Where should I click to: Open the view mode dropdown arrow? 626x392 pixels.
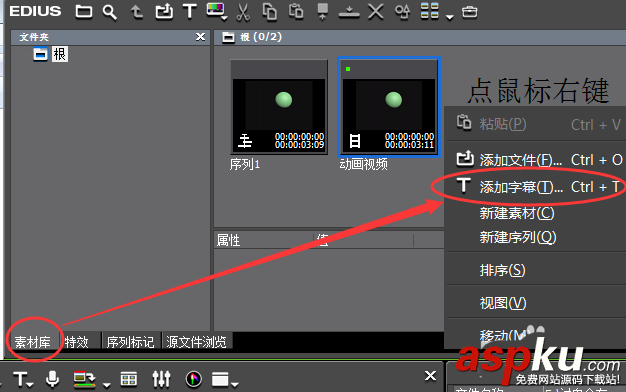(x=450, y=17)
